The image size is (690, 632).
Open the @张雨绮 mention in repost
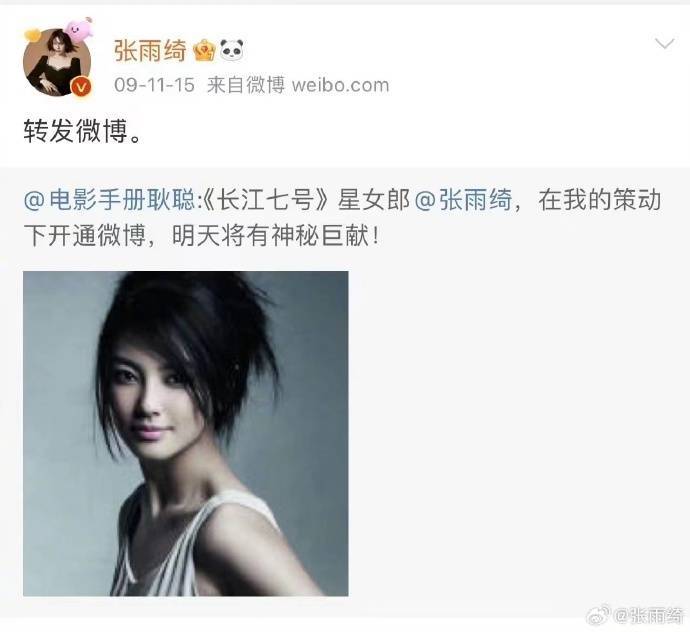(x=463, y=200)
